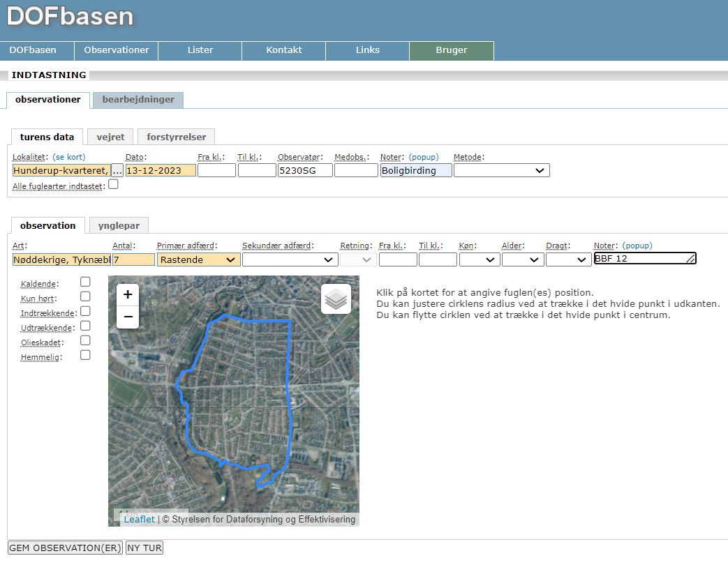Click GEM OBSERVATION(ER) button

(65, 548)
